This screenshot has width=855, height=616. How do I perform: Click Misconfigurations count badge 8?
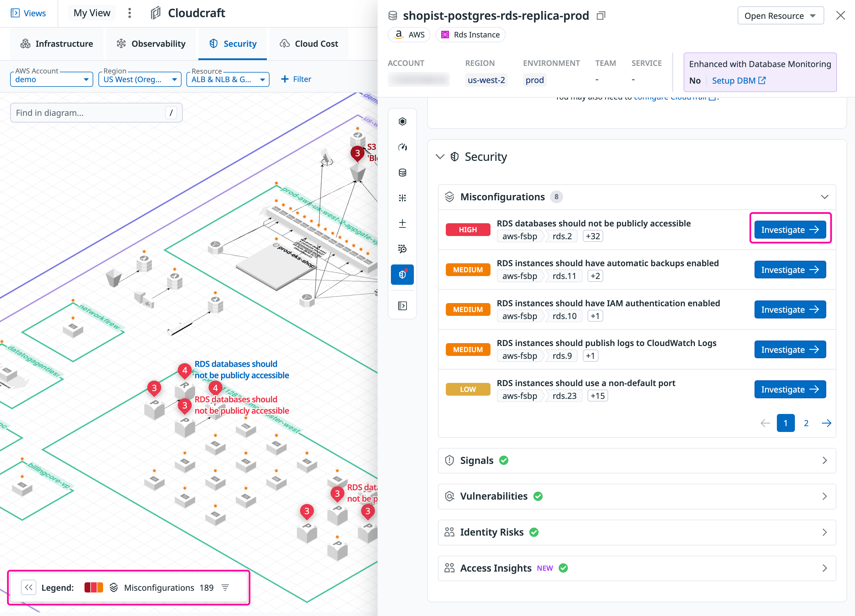click(556, 197)
